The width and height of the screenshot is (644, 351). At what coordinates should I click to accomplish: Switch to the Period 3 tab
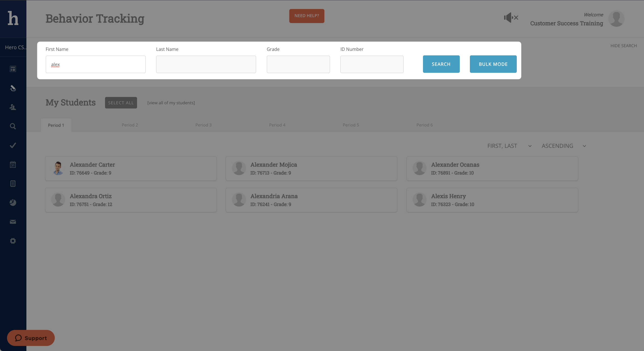pyautogui.click(x=203, y=125)
